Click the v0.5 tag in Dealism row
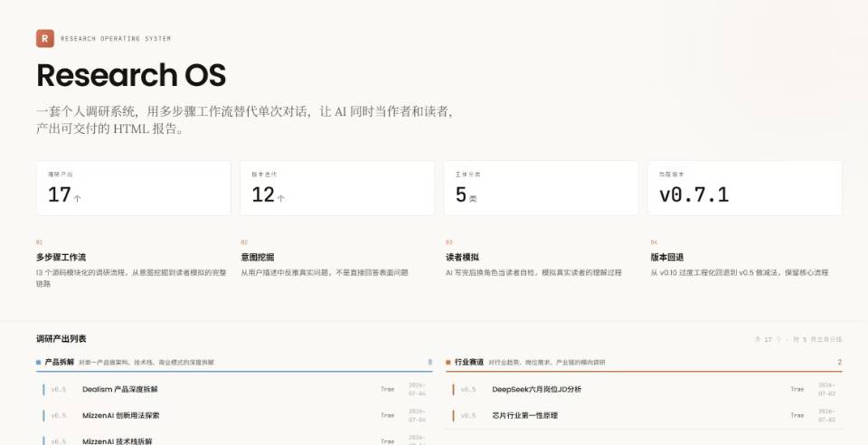Screen dimensions: 868x445 coord(59,390)
